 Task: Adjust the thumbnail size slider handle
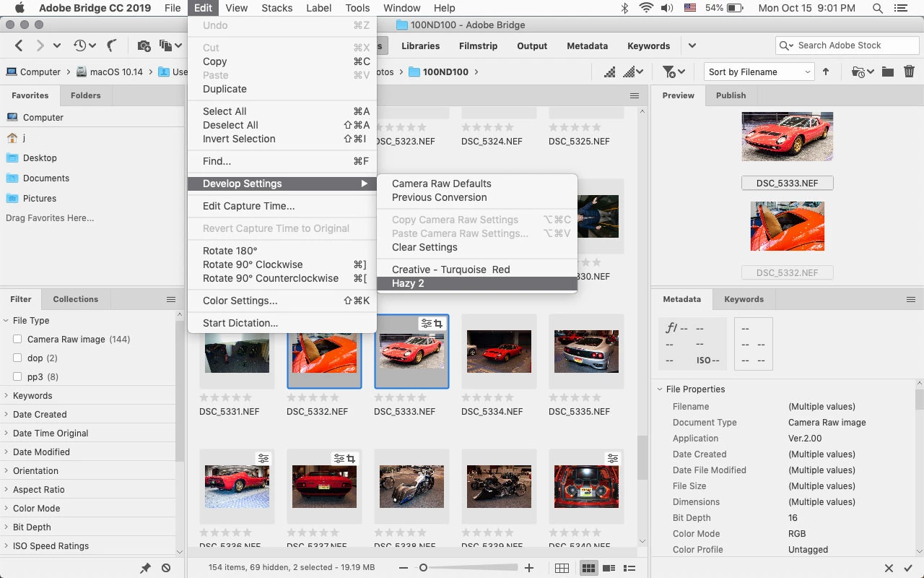pyautogui.click(x=424, y=569)
